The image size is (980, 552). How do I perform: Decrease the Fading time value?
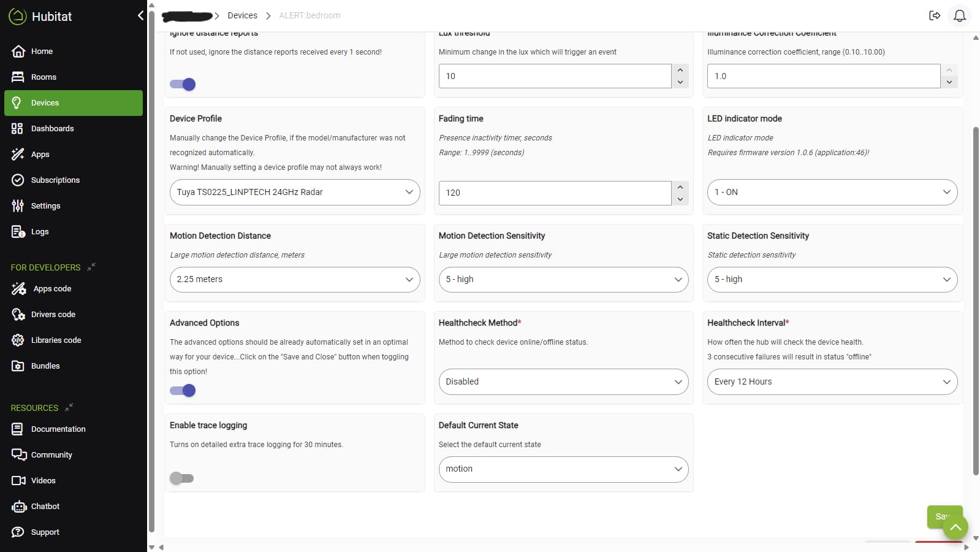tap(680, 199)
